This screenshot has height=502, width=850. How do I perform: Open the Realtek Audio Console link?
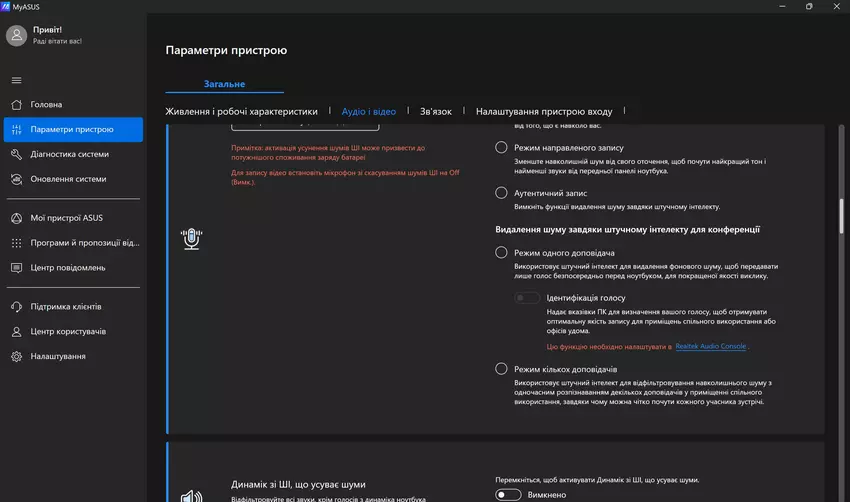(x=711, y=346)
